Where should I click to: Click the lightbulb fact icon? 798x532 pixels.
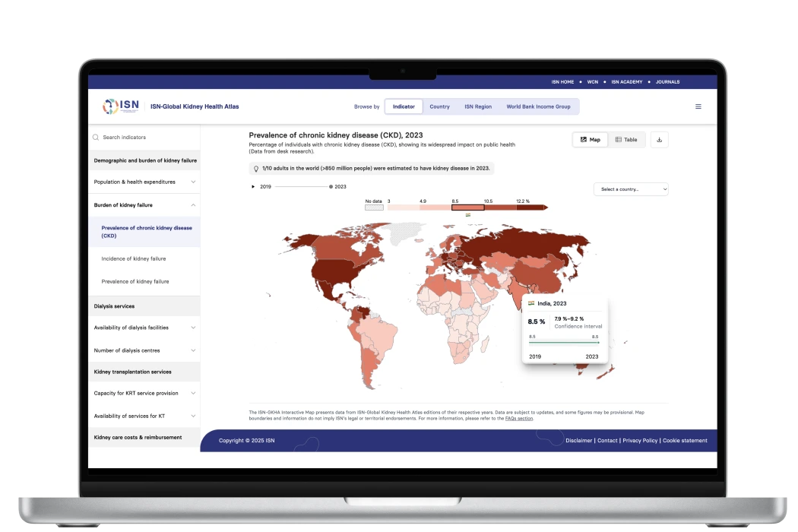click(256, 169)
